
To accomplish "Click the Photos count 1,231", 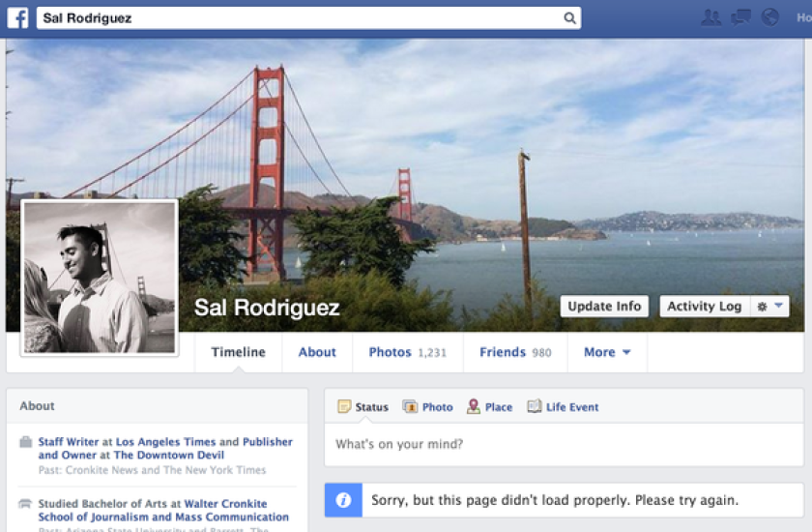I will [x=432, y=353].
